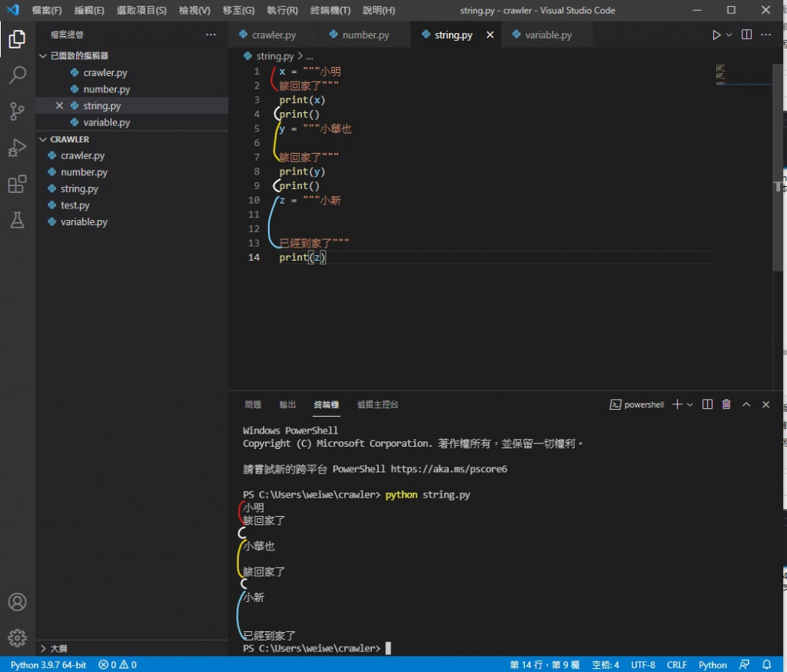Open variable.py in CRAWLER folder
Viewport: 787px width, 672px height.
point(131,221)
